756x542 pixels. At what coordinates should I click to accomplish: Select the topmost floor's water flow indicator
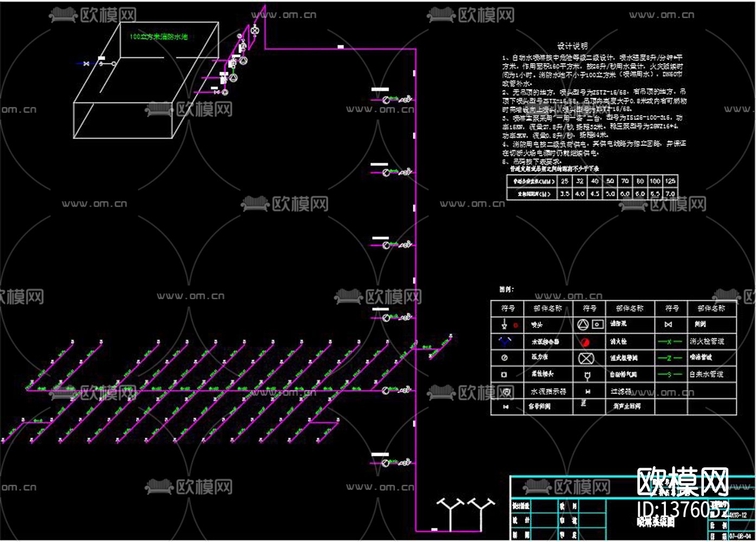point(386,100)
